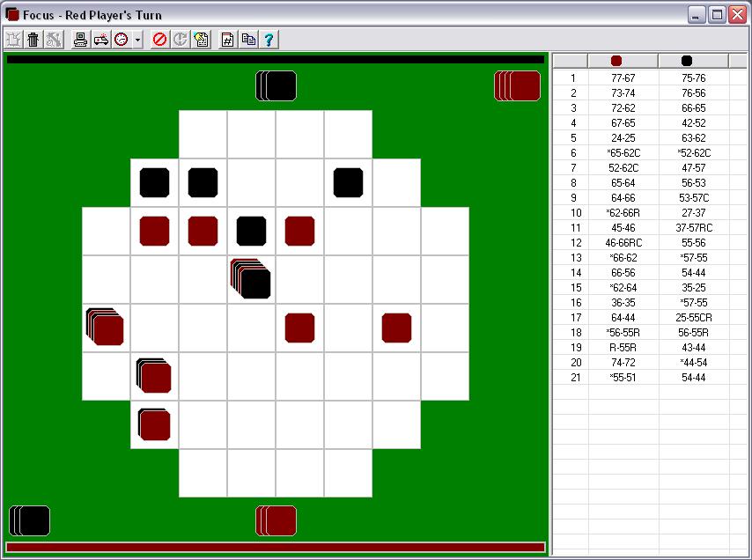
Task: Select the tall mixed stack topped with black
Action: click(x=251, y=278)
